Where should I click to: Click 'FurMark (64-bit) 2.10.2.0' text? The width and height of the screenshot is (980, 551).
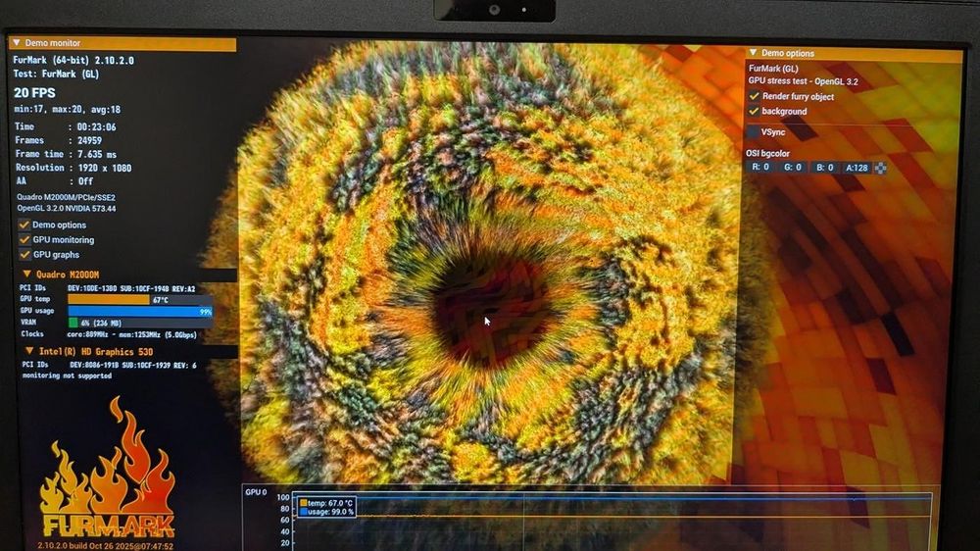point(73,61)
